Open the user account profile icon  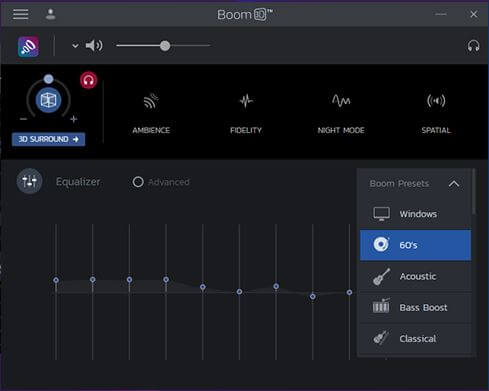pos(51,14)
